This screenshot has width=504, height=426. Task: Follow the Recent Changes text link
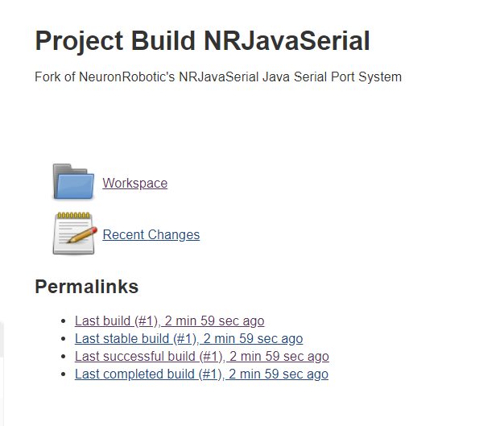pyautogui.click(x=151, y=234)
